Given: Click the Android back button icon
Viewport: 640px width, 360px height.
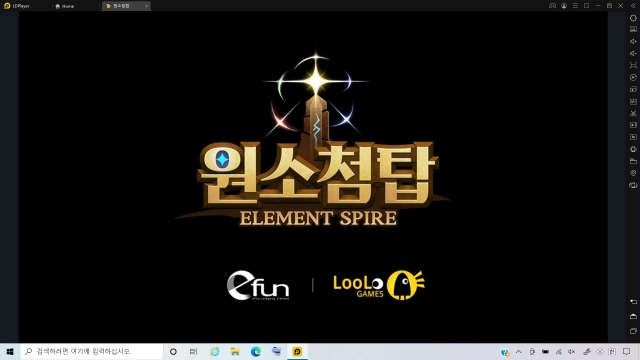Looking at the screenshot, I should point(633,302).
